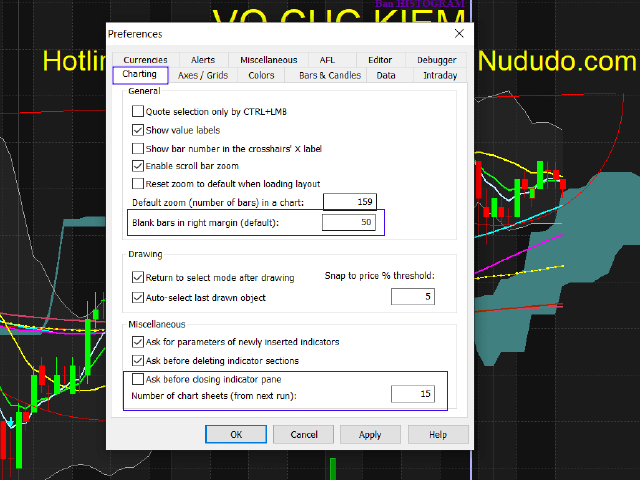This screenshot has width=640, height=480.
Task: Toggle Show value labels checkbox
Action: pyautogui.click(x=138, y=130)
